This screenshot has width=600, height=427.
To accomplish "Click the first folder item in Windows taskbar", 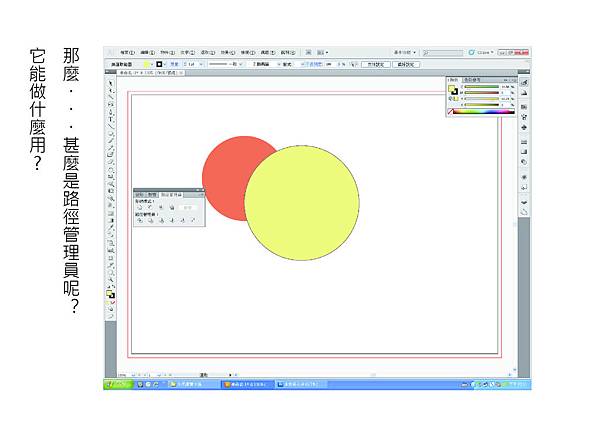I will point(192,384).
